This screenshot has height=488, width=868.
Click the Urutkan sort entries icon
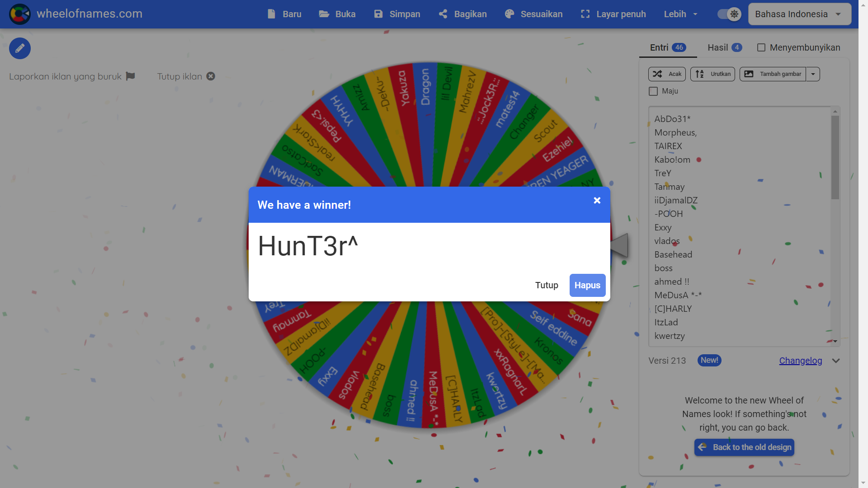pos(700,74)
